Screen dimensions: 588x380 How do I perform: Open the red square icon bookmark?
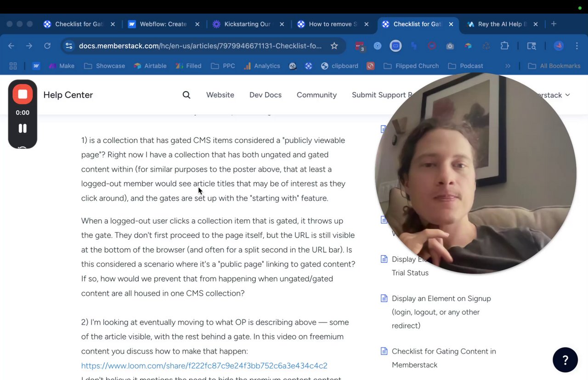[371, 66]
